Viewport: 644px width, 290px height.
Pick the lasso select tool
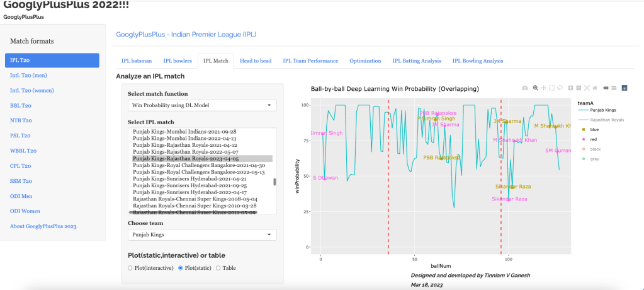pyautogui.click(x=560, y=88)
